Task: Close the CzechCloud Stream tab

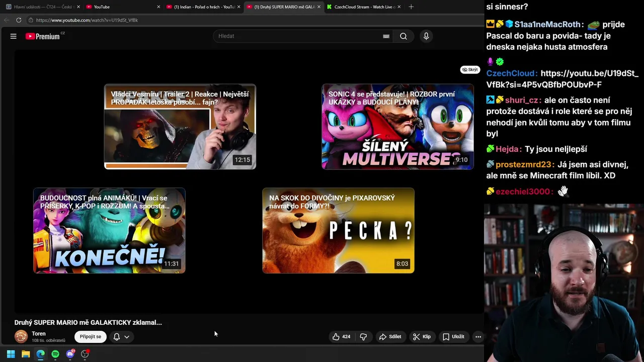Action: tap(399, 7)
